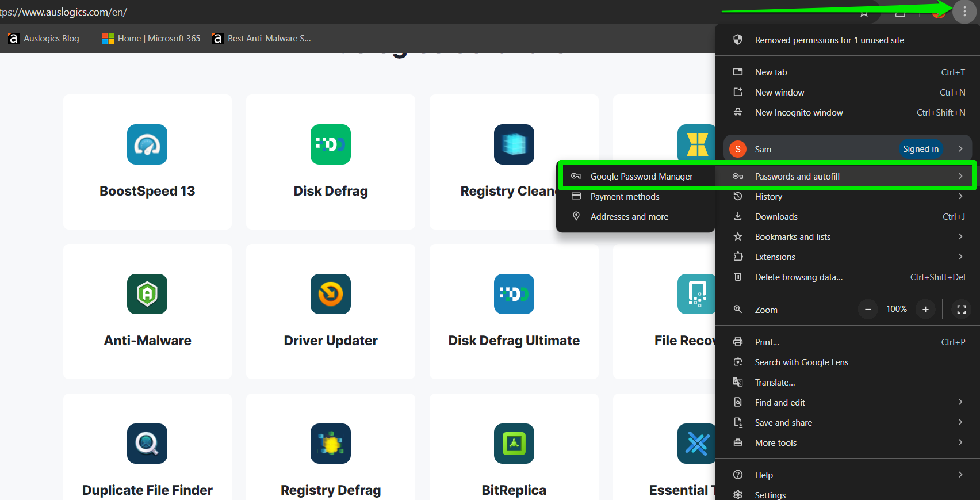
Task: Open the BoostSpeed 13 app icon
Action: point(147,144)
